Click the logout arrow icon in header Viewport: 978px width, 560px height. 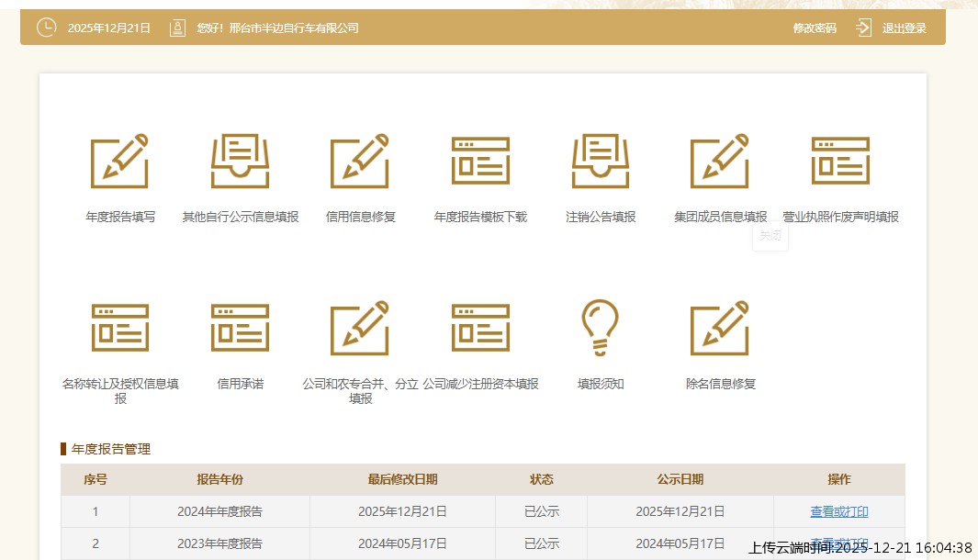click(x=863, y=28)
